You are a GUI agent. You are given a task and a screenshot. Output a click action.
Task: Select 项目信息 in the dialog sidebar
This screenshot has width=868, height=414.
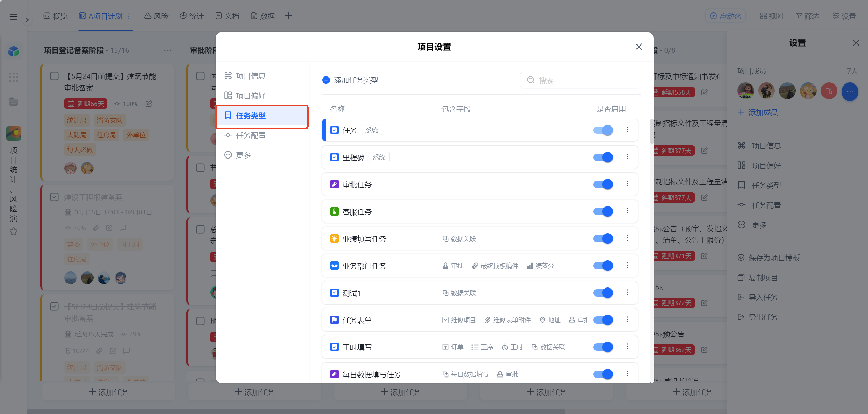click(262, 76)
